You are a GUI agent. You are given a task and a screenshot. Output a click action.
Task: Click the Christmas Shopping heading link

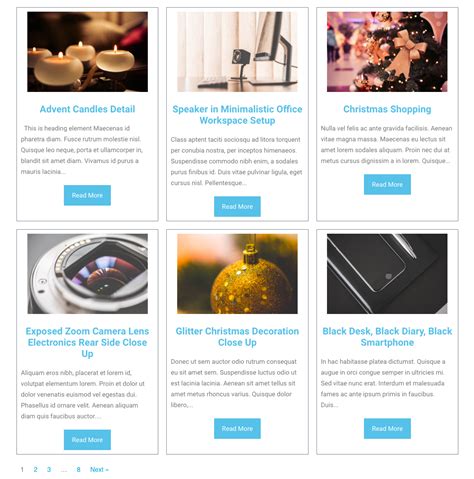(x=387, y=109)
